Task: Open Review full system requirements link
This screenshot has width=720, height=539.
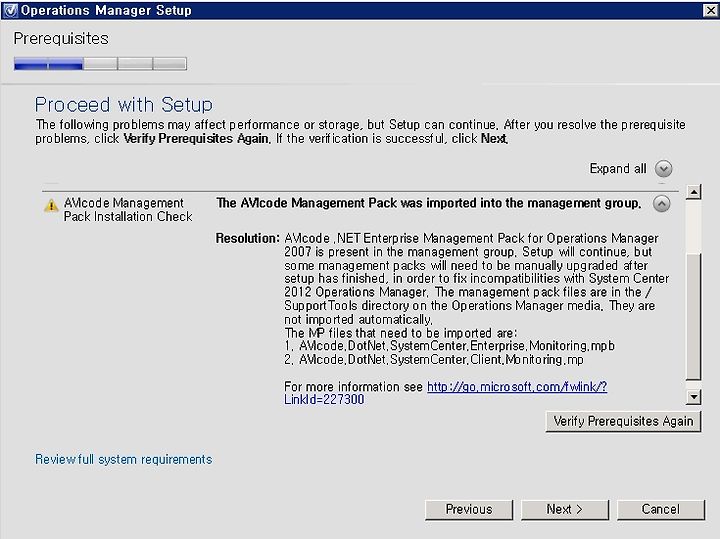Action: (x=124, y=460)
